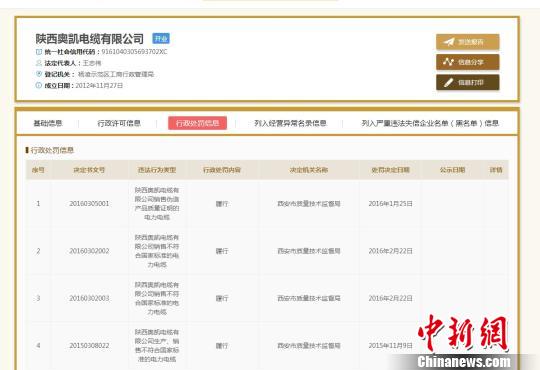The height and width of the screenshot is (370, 540).
Task: Click the 决定书文号 column header
Action: click(89, 170)
